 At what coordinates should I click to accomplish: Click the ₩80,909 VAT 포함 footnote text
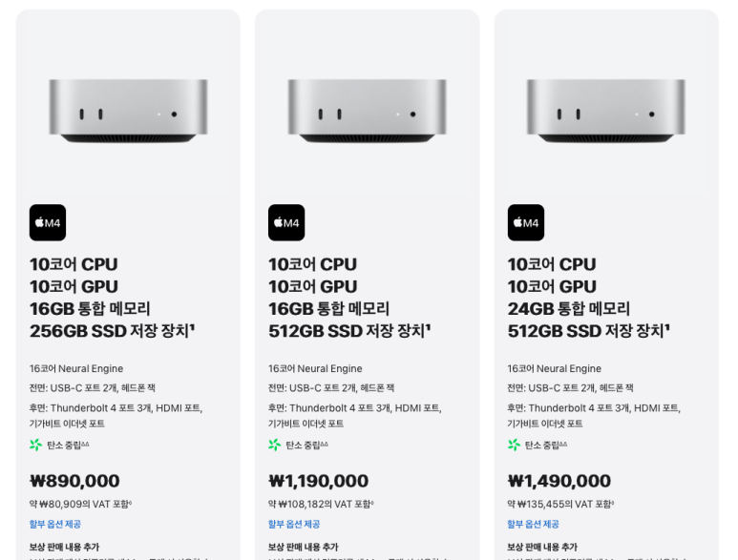(x=80, y=504)
